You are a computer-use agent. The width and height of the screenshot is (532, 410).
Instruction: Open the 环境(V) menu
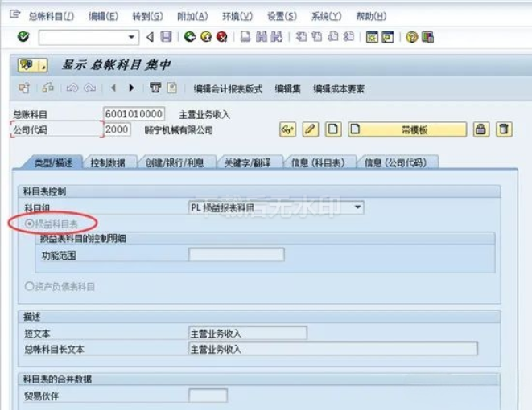[x=237, y=16]
